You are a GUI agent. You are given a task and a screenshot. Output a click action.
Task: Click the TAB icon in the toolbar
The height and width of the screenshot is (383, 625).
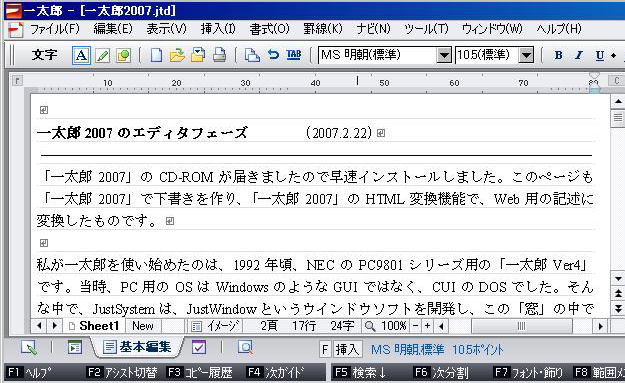pos(294,55)
